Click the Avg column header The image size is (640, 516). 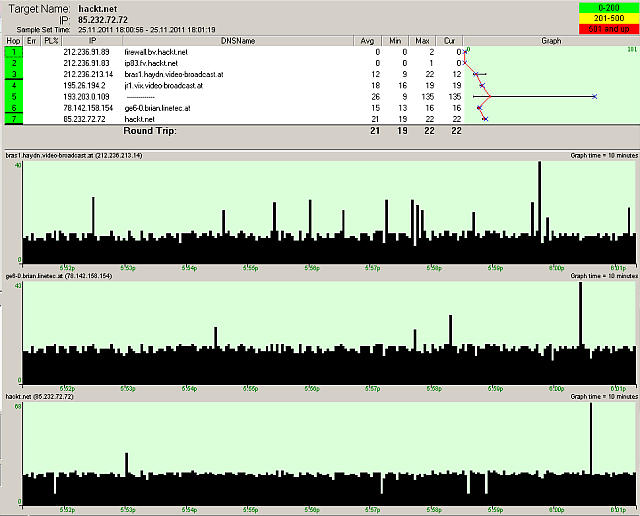pyautogui.click(x=366, y=40)
